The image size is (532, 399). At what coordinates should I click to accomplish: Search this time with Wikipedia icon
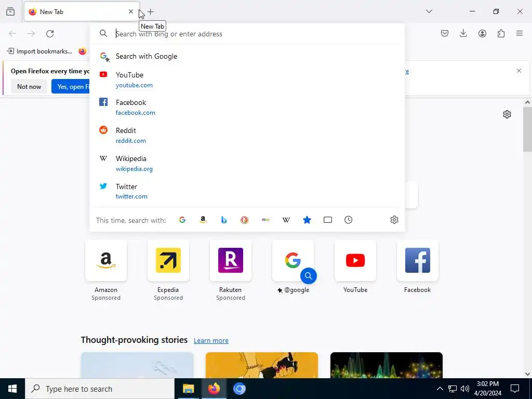point(286,220)
